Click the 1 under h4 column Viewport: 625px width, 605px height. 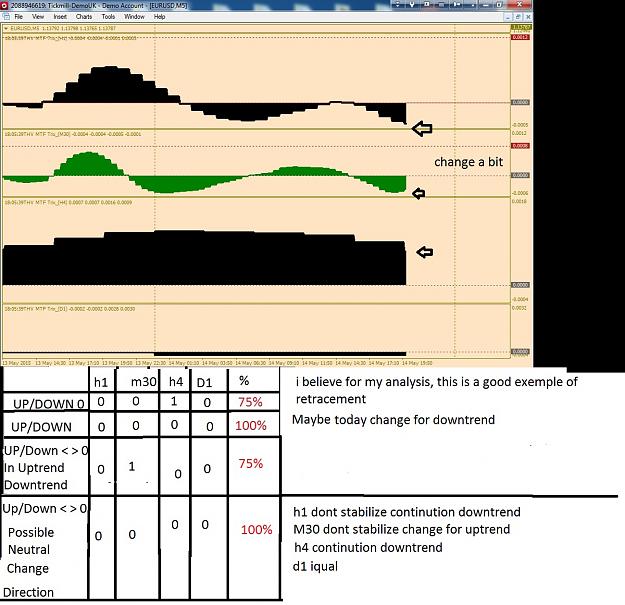(x=174, y=401)
